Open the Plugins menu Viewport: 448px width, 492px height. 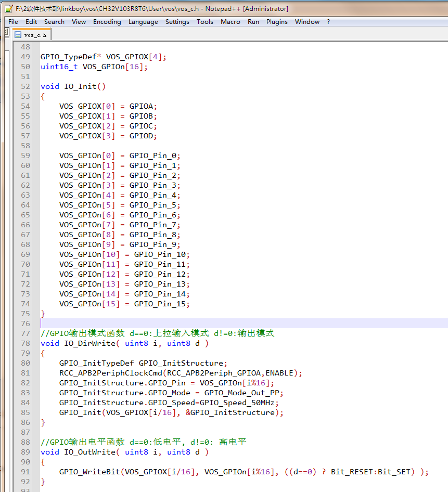tap(277, 22)
